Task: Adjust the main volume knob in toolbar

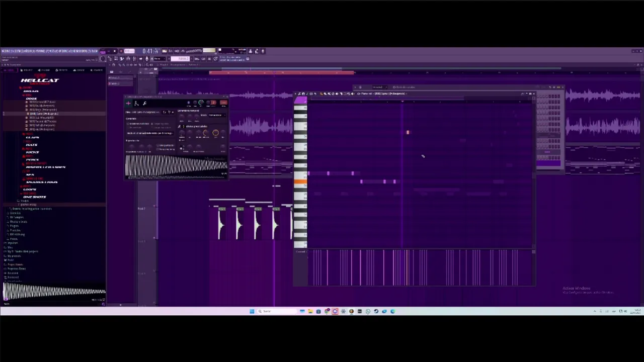Action: point(102,58)
